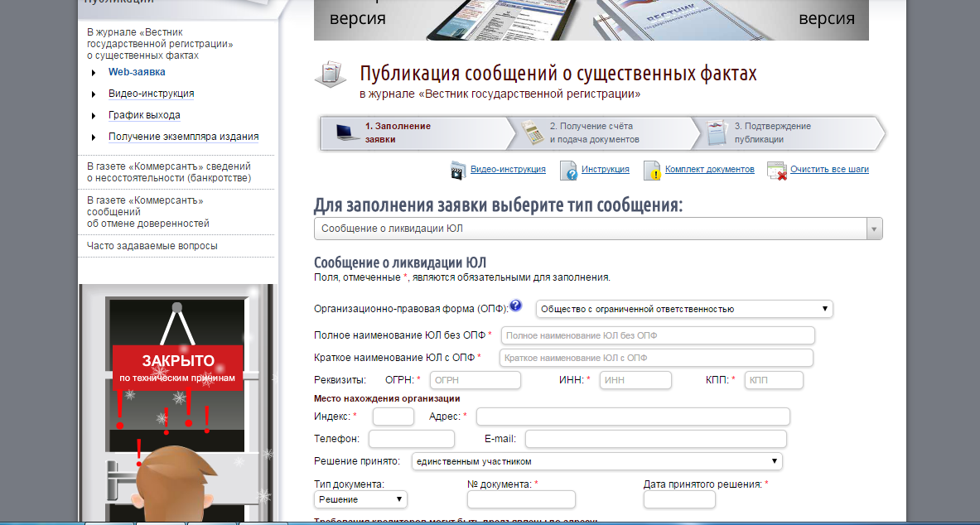This screenshot has height=525, width=980.
Task: Open Получение экземпляра издания in the sidebar
Action: [x=183, y=137]
